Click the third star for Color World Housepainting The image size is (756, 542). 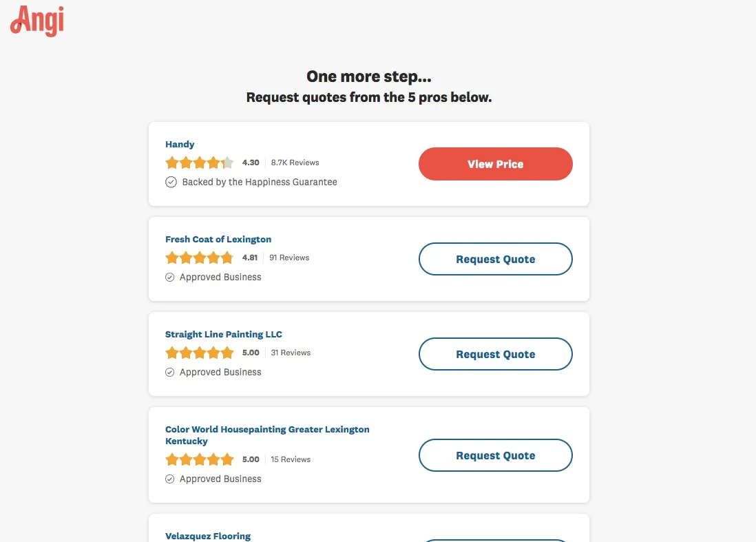(x=200, y=459)
